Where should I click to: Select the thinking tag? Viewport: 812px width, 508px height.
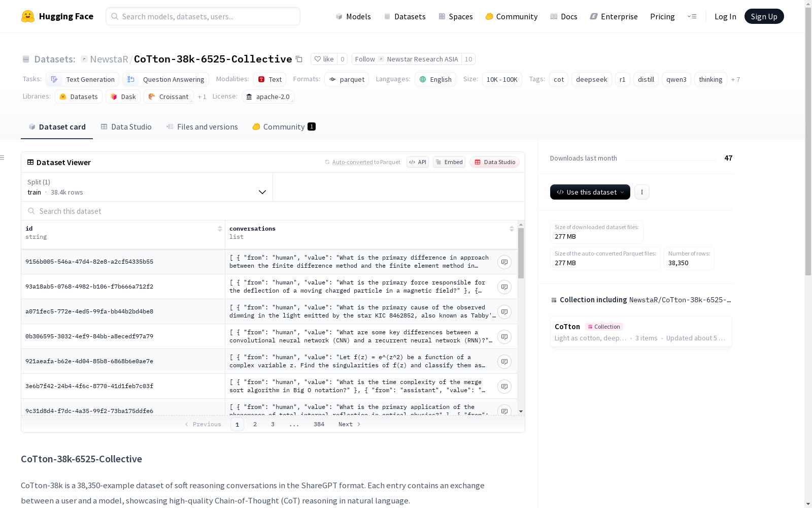[710, 79]
